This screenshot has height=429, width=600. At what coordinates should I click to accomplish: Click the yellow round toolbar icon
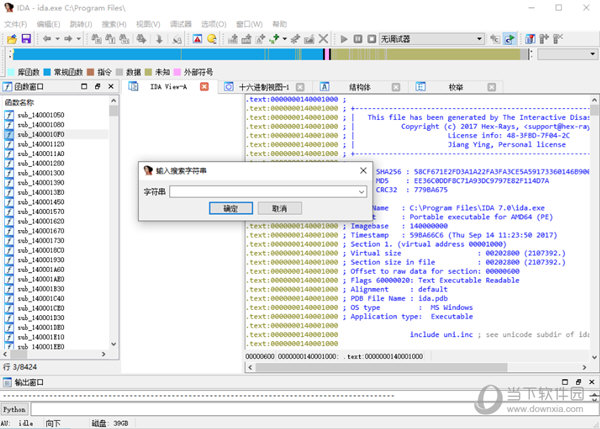212,39
